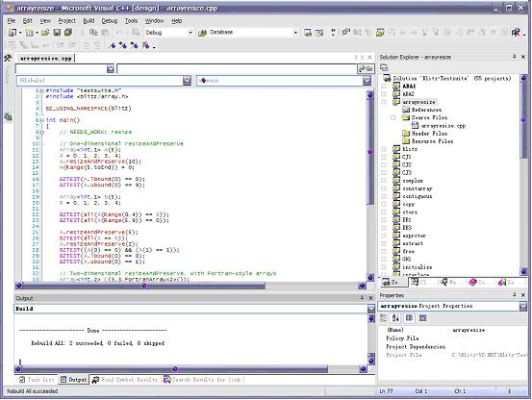This screenshot has height=400, width=532.
Task: Select the arrayresize.cpp editor tab
Action: pos(45,59)
